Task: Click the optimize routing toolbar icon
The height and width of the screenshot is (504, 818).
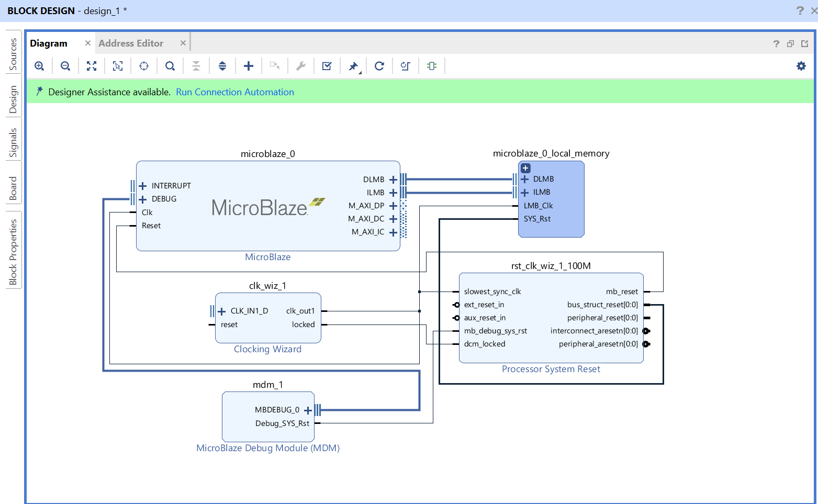Action: (x=406, y=66)
